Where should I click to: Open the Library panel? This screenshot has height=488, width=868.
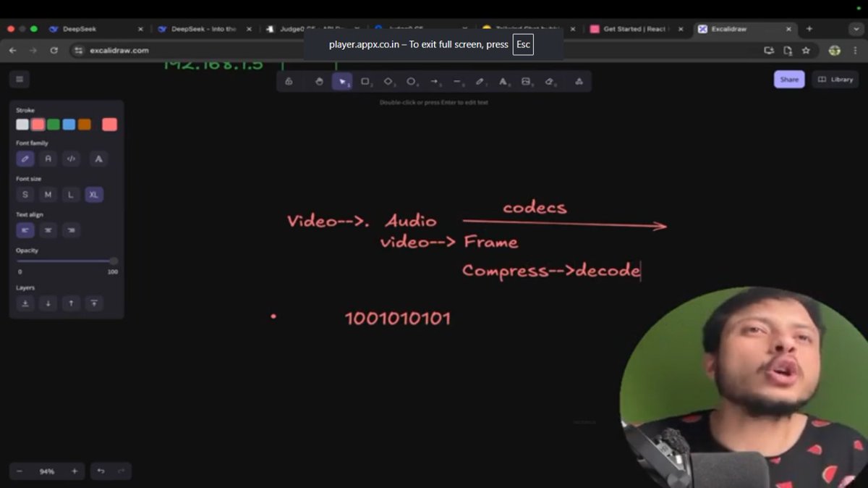coord(835,79)
